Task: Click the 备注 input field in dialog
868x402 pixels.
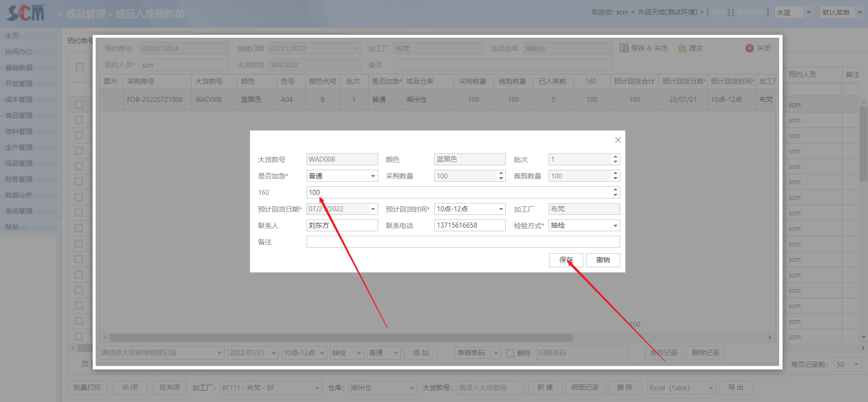Action: pos(462,242)
